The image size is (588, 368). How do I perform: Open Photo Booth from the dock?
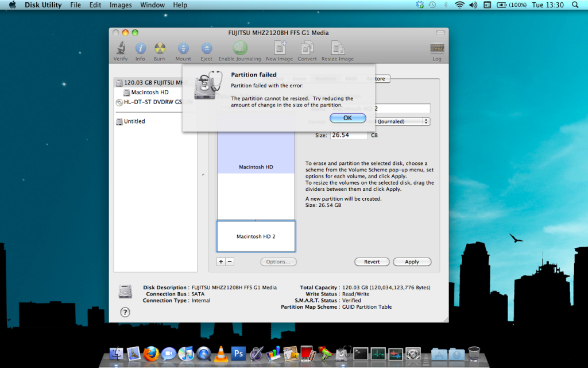pyautogui.click(x=308, y=354)
